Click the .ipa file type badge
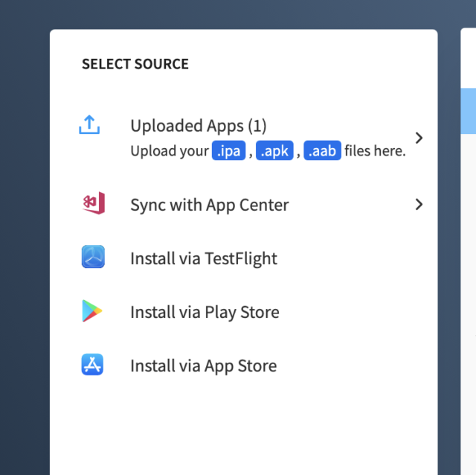The image size is (476, 475). [x=228, y=150]
